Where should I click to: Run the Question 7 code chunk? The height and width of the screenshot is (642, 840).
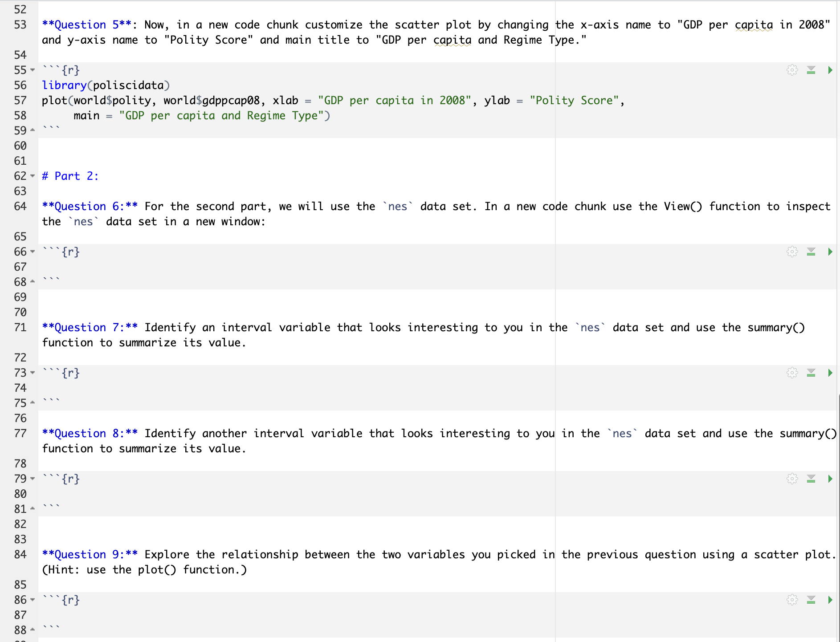pos(830,373)
